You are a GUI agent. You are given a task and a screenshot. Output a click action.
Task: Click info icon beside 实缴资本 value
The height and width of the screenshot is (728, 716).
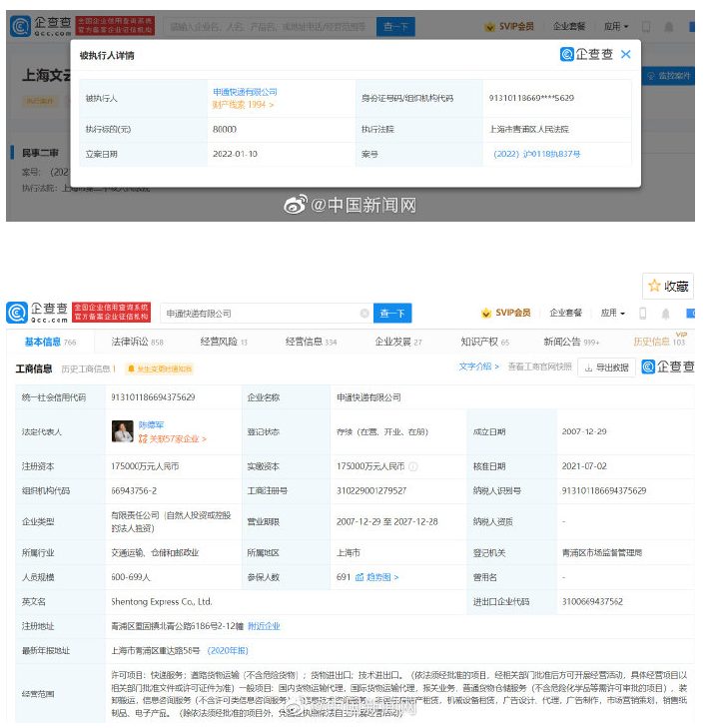412,466
